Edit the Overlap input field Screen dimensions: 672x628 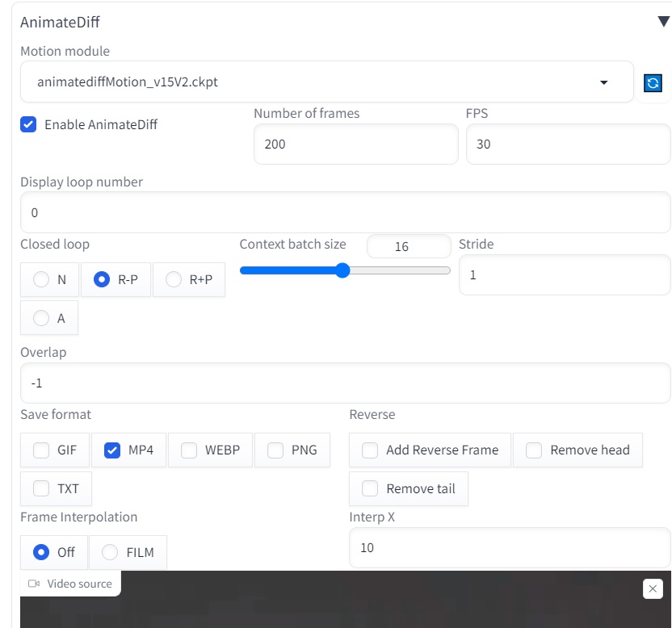[346, 383]
